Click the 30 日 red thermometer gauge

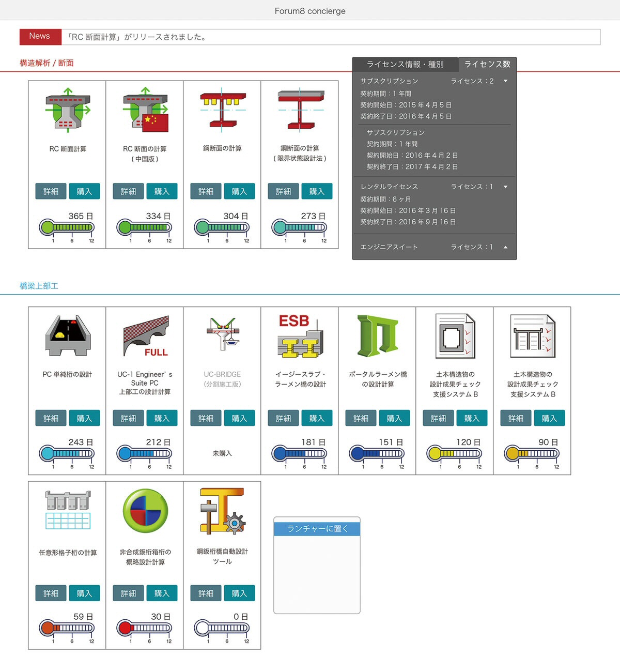pyautogui.click(x=144, y=628)
